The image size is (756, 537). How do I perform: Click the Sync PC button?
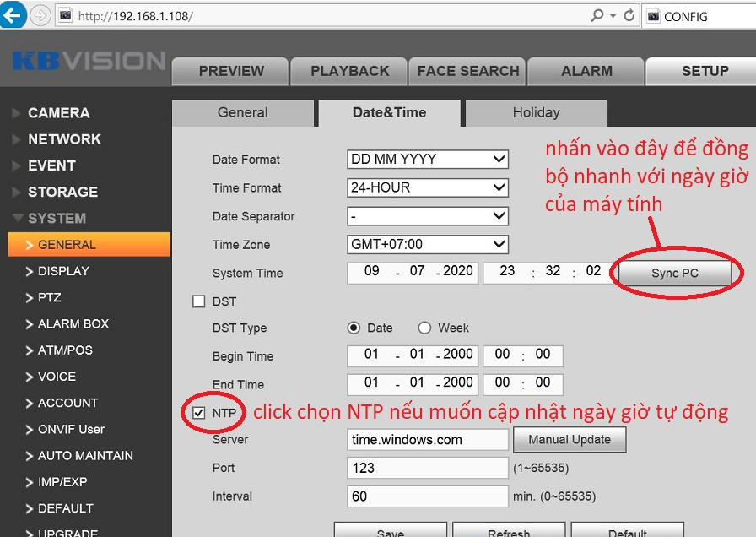675,274
